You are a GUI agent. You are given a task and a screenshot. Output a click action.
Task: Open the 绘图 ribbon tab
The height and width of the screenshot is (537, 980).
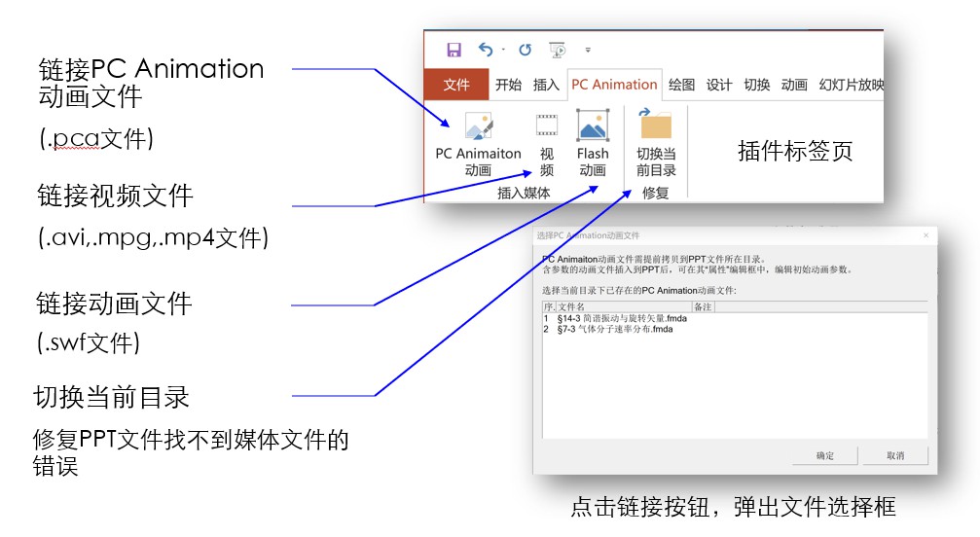pos(681,85)
